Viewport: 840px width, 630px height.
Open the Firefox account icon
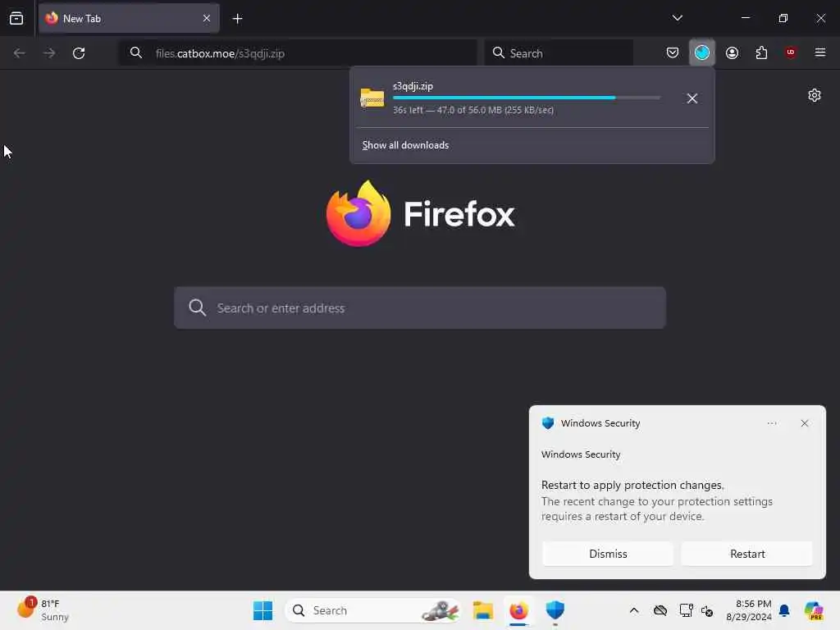(732, 52)
